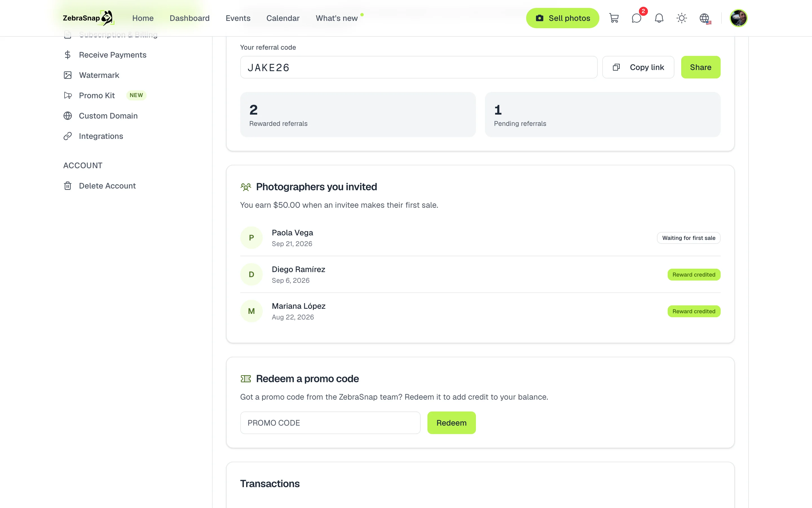
Task: Click the Rewarded referrals stat card
Action: point(358,115)
